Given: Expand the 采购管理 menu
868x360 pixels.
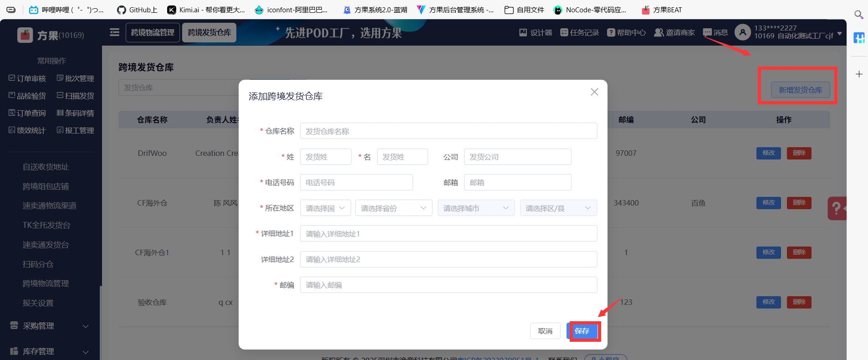Looking at the screenshot, I should (x=50, y=326).
